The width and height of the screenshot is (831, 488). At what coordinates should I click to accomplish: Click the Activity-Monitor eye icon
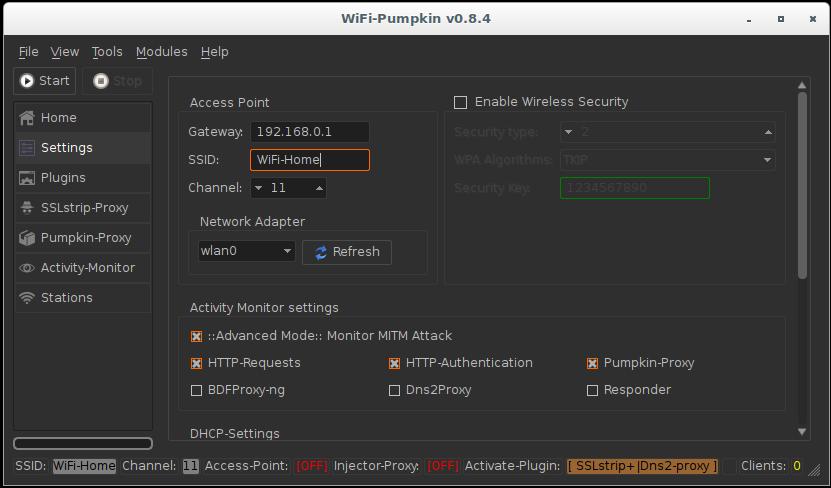pyautogui.click(x=27, y=268)
